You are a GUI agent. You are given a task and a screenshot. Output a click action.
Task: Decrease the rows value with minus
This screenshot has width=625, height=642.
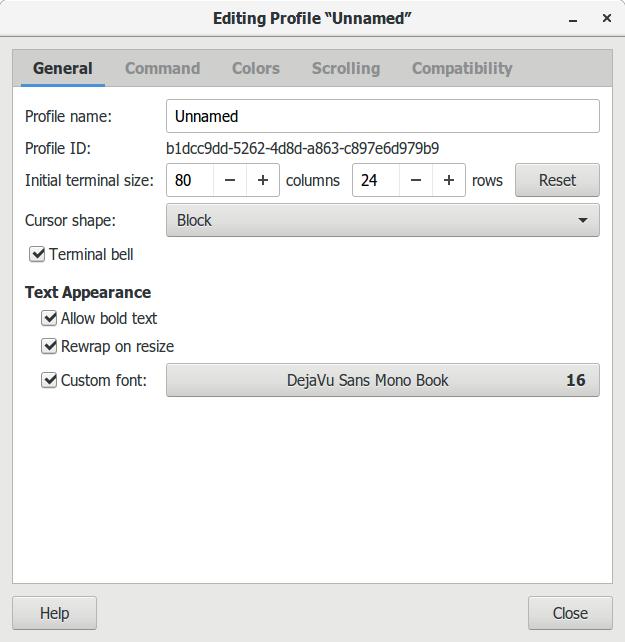coord(416,180)
